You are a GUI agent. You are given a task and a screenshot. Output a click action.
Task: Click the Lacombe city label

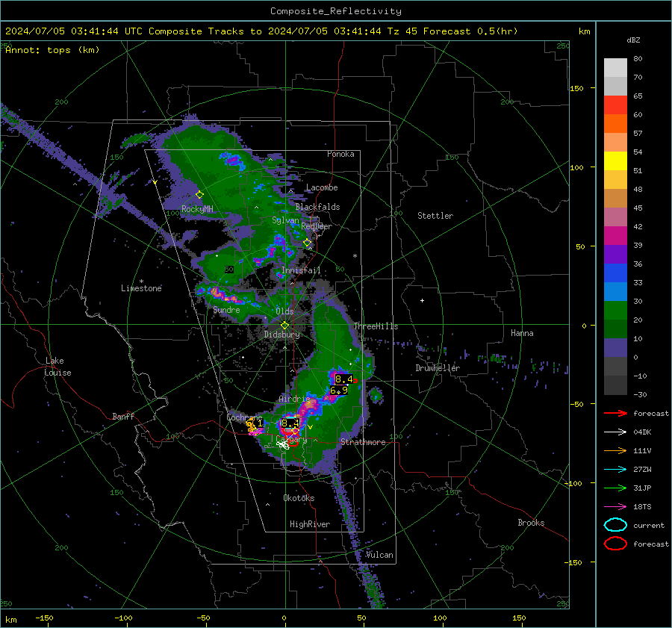[322, 187]
